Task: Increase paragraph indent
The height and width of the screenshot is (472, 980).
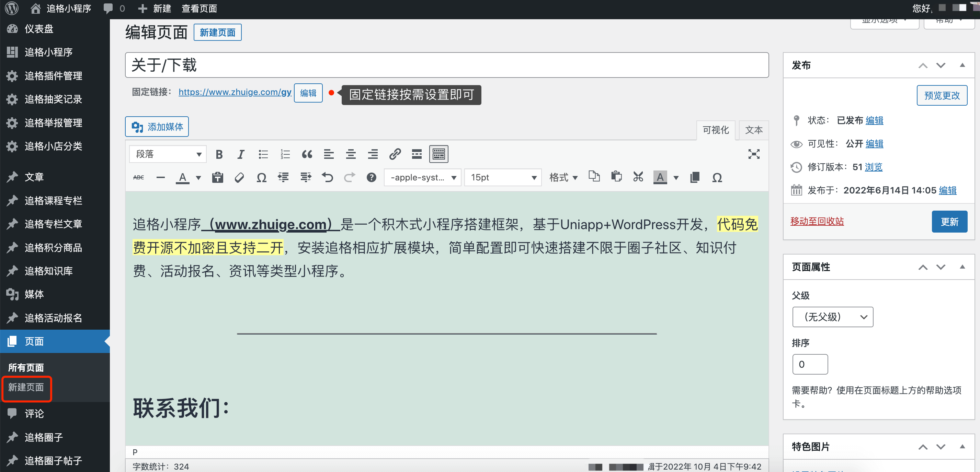Action: point(305,177)
